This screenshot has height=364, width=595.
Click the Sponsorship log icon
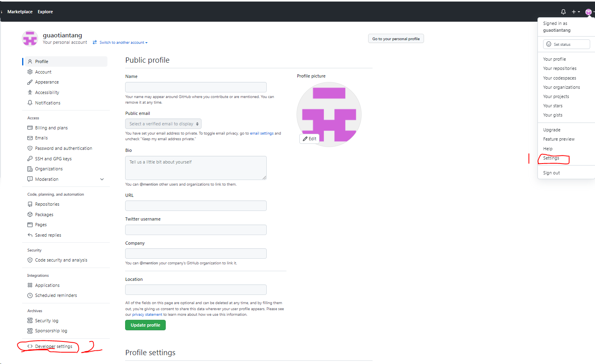point(30,331)
